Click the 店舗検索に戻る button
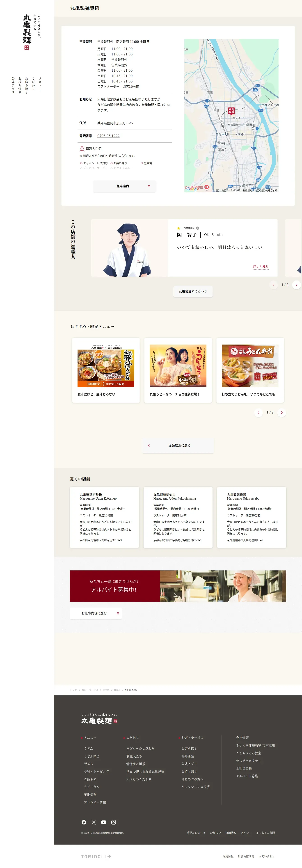302x868 pixels. coord(178,445)
